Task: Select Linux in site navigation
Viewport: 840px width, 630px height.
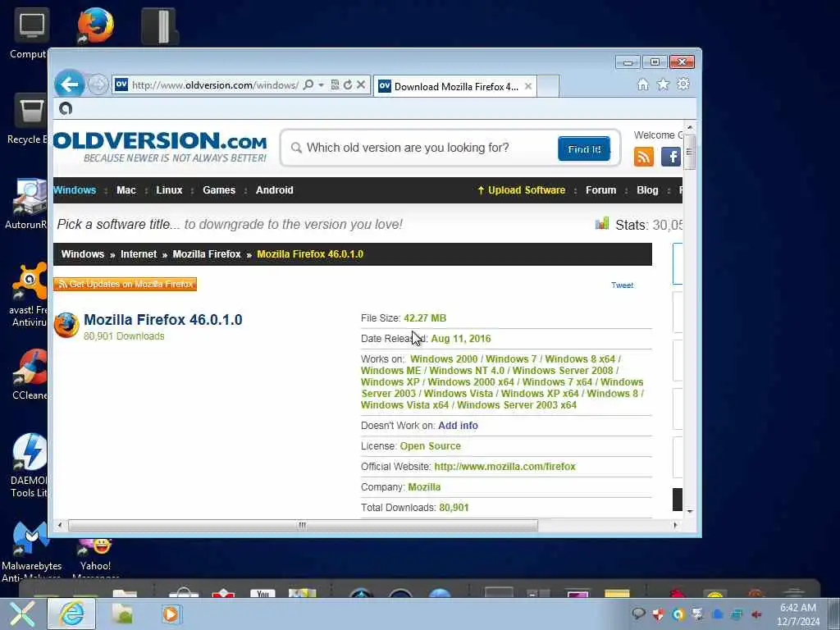Action: click(169, 190)
